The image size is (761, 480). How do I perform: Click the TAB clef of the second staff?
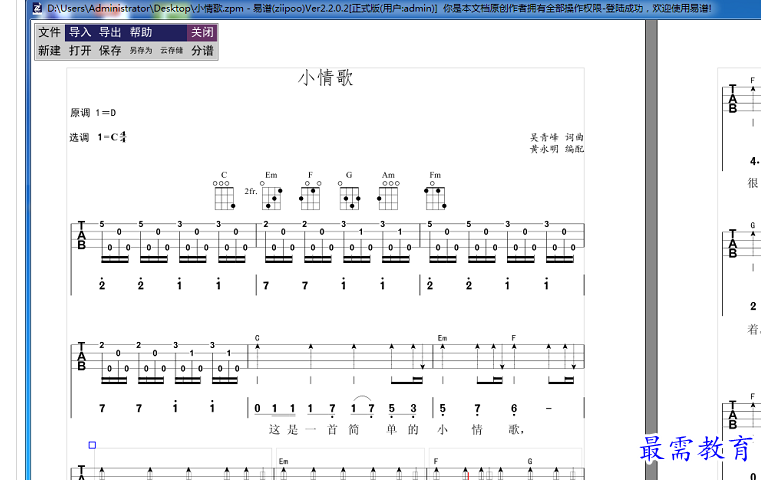[x=82, y=356]
